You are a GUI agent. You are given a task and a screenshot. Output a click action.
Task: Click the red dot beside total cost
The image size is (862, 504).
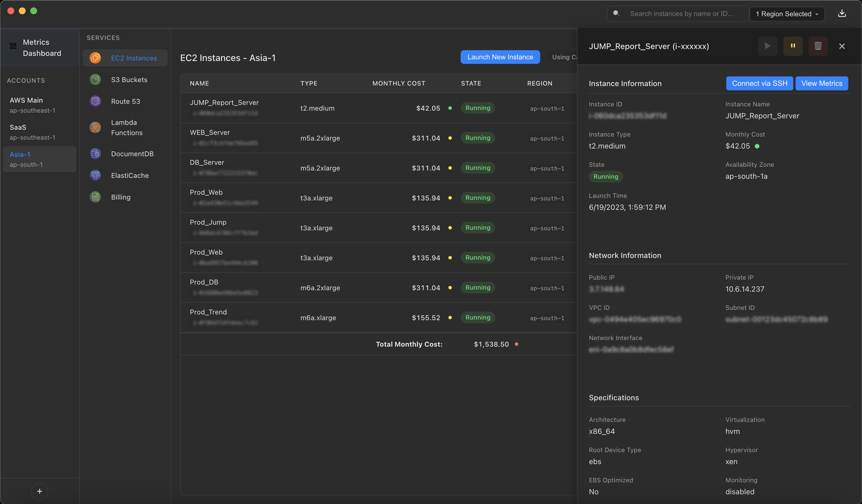tap(517, 344)
